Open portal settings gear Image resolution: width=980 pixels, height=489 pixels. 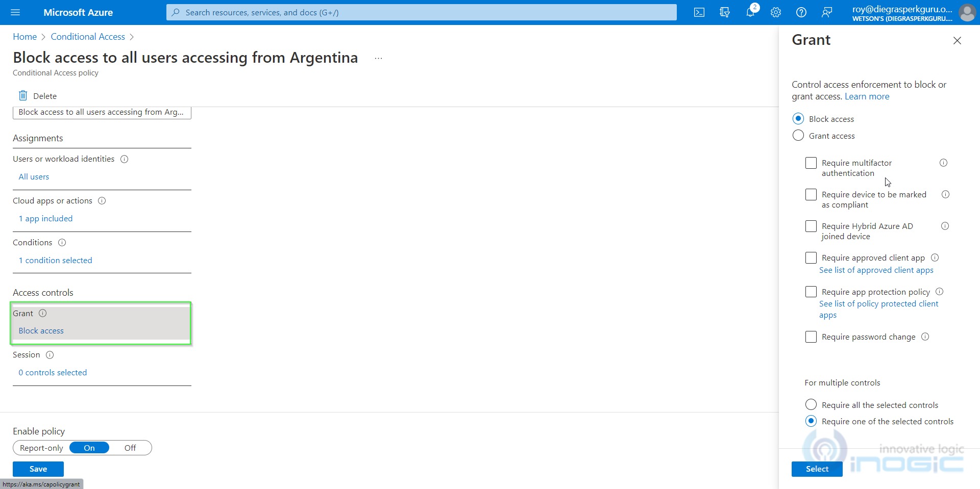pos(776,12)
